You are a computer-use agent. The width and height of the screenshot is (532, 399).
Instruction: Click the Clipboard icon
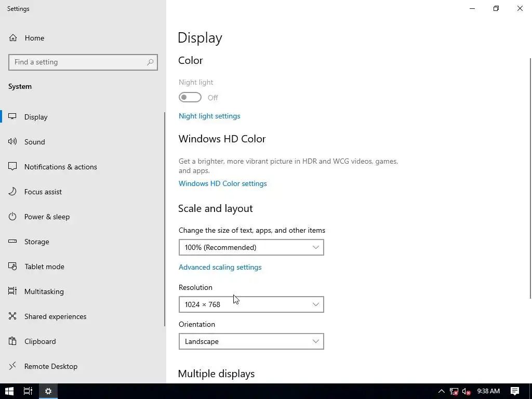click(x=12, y=341)
